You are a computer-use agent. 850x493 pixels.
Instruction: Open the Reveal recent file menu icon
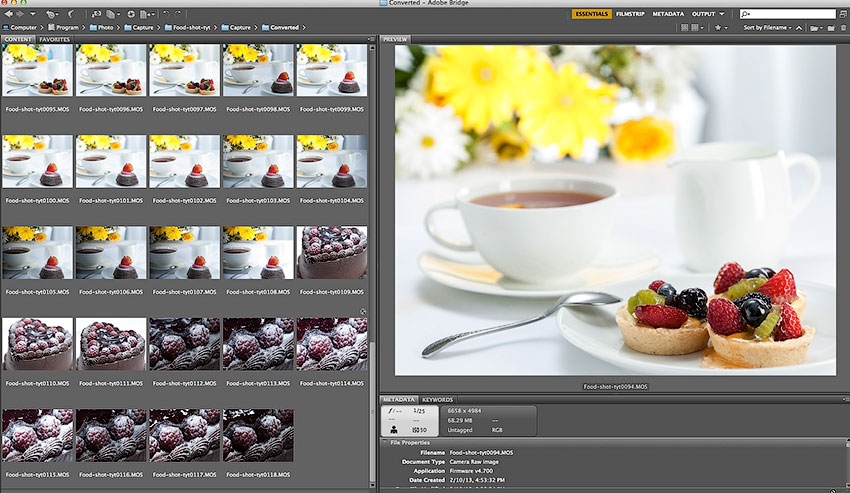51,14
